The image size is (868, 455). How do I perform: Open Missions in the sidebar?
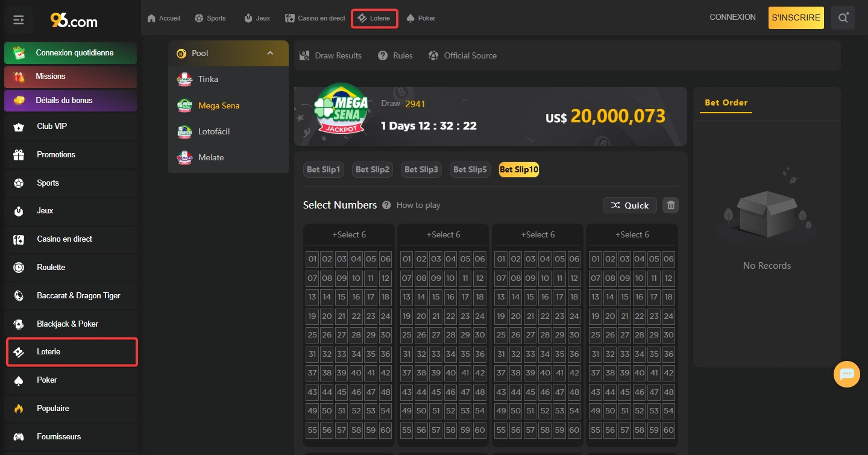tap(71, 77)
